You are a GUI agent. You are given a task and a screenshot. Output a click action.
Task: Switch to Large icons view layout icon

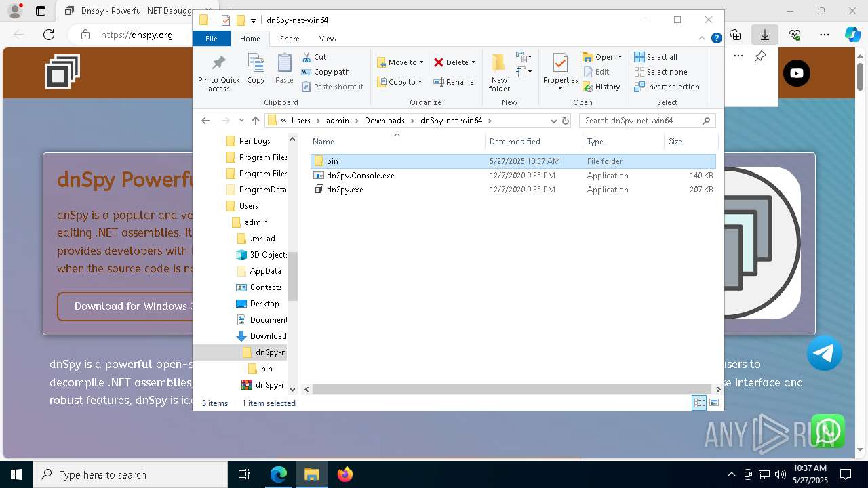713,403
